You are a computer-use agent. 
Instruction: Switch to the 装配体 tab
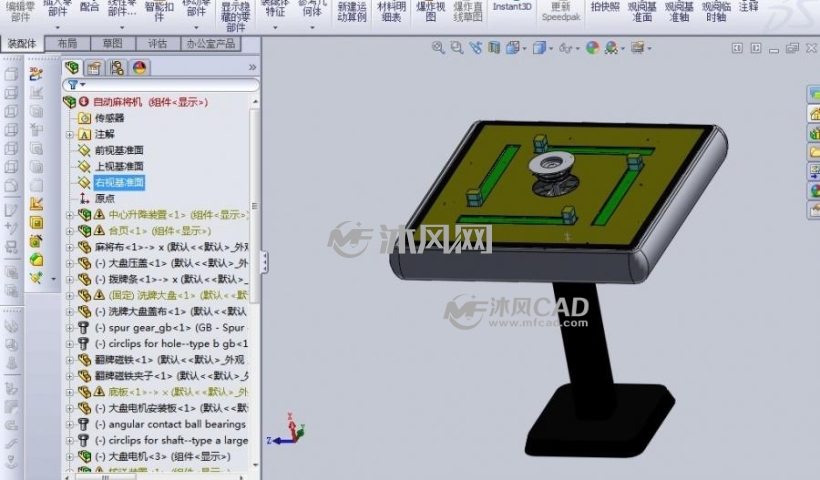22,43
